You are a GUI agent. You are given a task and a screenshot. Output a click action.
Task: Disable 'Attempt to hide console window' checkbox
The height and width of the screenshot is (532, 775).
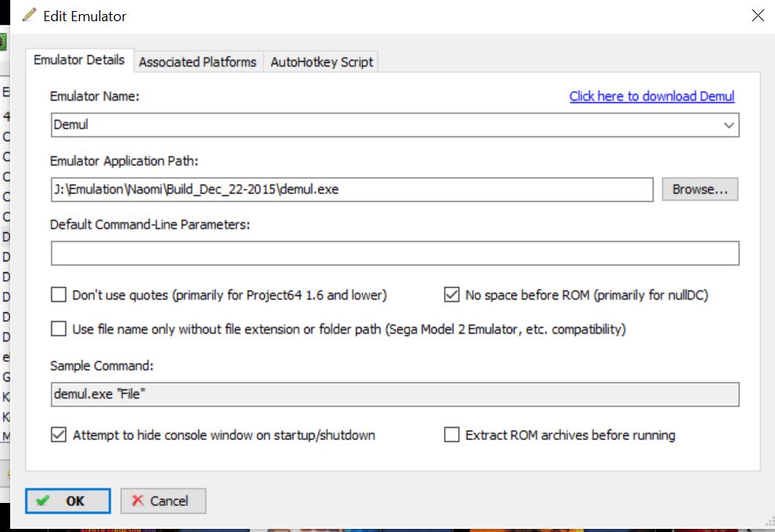tap(59, 435)
